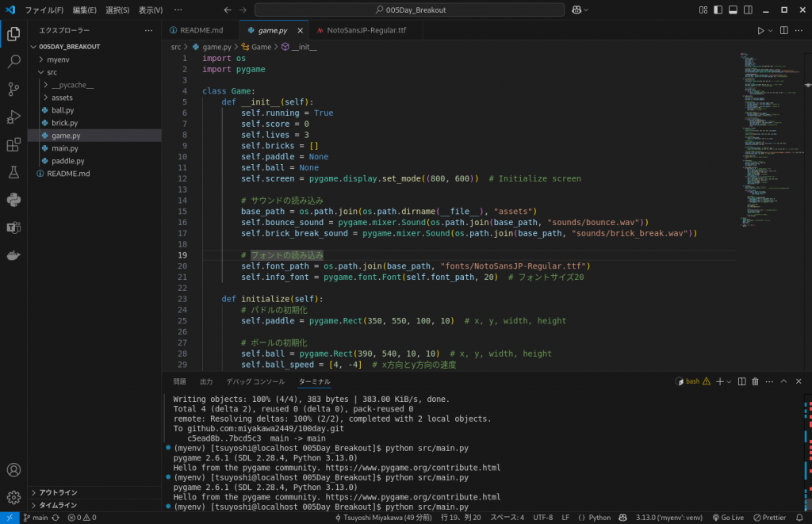This screenshot has height=524, width=812.
Task: Open the notifications bell in status bar
Action: click(799, 518)
